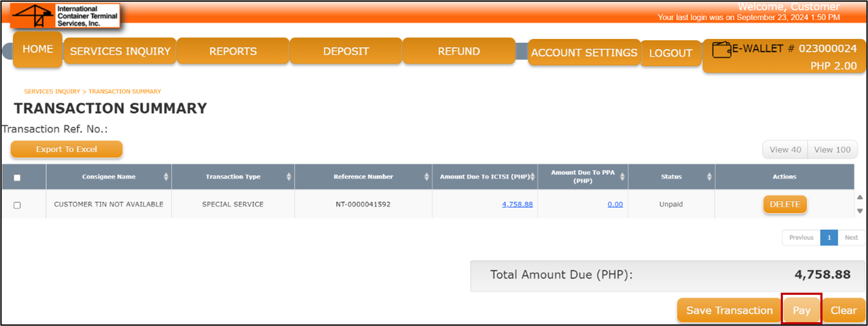
Task: Open the 4,758.88 ICTSI amount link
Action: click(517, 204)
